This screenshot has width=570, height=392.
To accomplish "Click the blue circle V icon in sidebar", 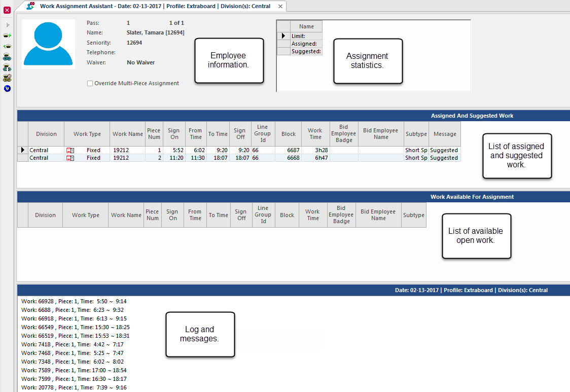I will 7,89.
